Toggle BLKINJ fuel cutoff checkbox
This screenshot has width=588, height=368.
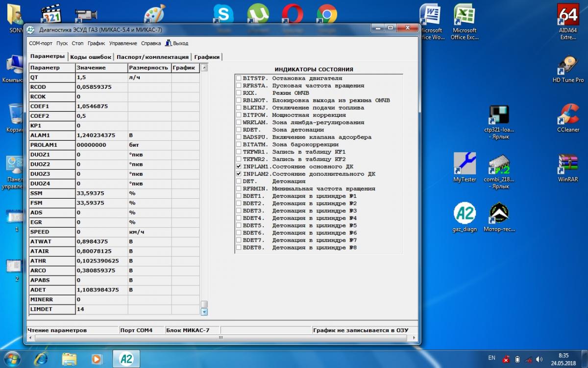click(x=239, y=107)
